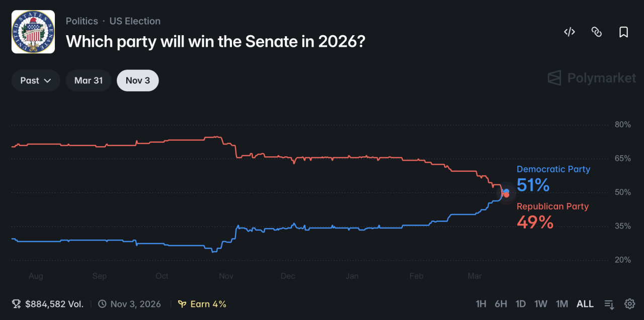Click the trophy volume icon
Screen dimensions: 644x320
[16, 304]
